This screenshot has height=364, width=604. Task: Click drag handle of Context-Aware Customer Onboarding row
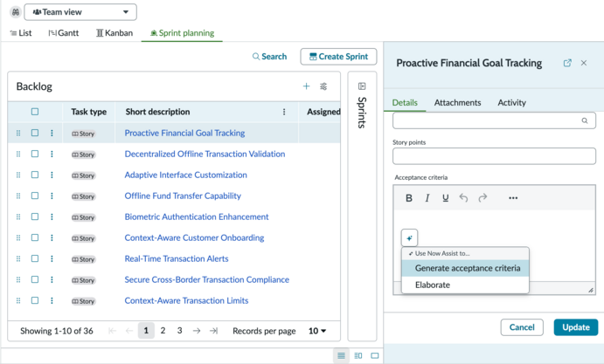(x=18, y=237)
